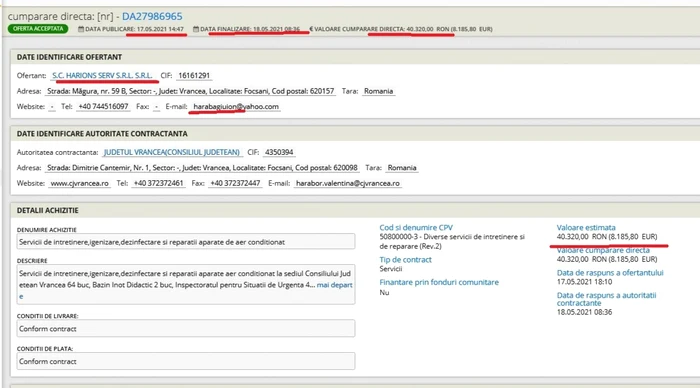Click the calendar icon beside DATA PUBLICARE
The image size is (700, 388).
click(81, 29)
